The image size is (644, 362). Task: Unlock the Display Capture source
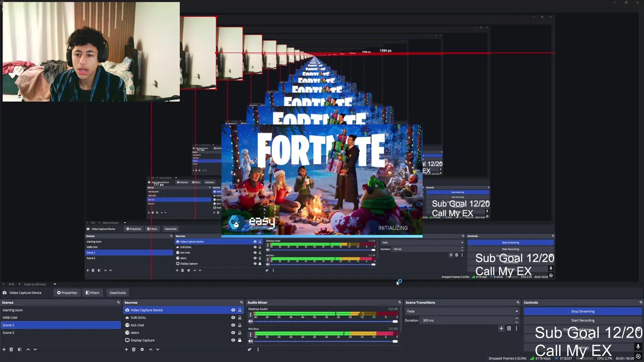click(239, 340)
